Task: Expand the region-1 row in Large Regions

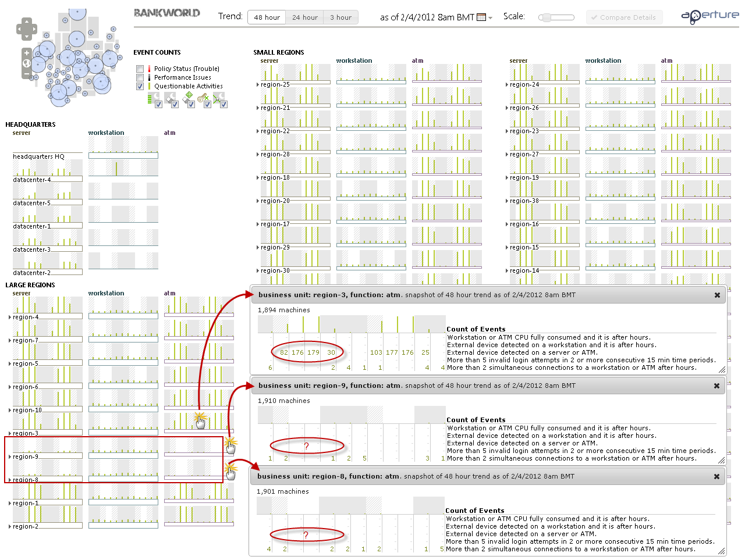Action: (x=10, y=504)
